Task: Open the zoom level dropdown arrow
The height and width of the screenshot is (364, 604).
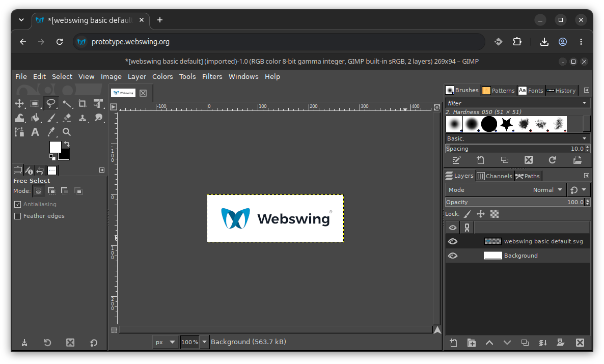Action: coord(205,342)
